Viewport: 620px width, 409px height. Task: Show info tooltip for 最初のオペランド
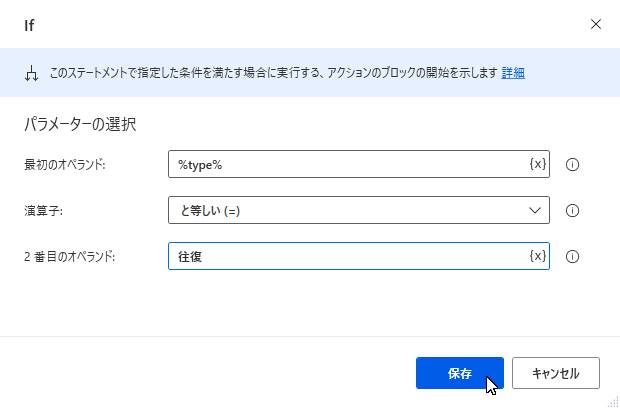pyautogui.click(x=572, y=164)
